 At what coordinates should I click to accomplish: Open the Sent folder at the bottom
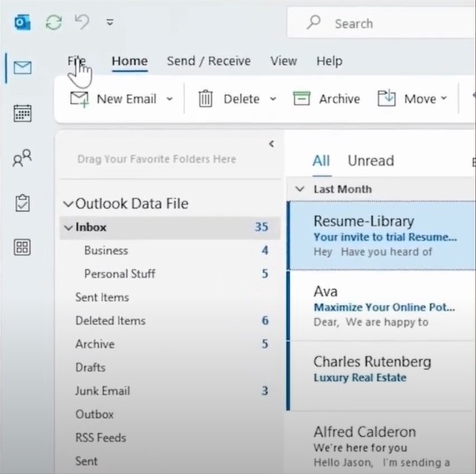(x=170, y=461)
